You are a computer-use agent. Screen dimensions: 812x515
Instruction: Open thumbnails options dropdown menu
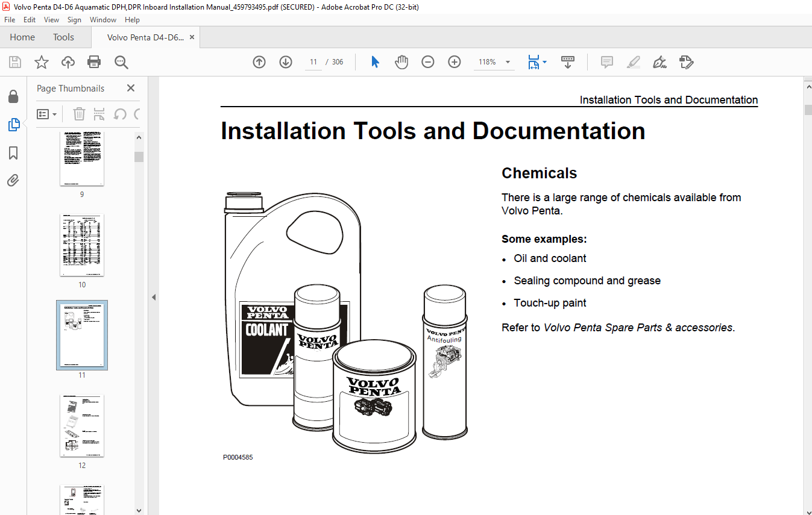(x=46, y=114)
